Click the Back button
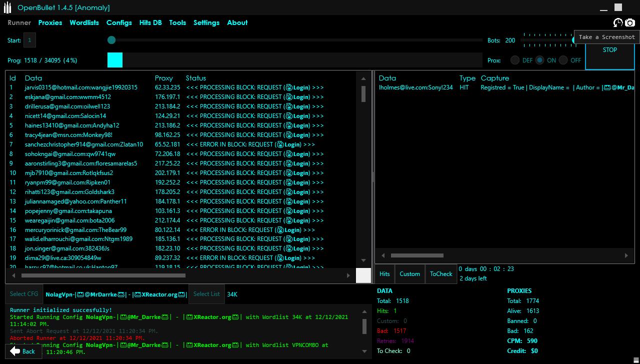This screenshot has width=640, height=364. [23, 351]
